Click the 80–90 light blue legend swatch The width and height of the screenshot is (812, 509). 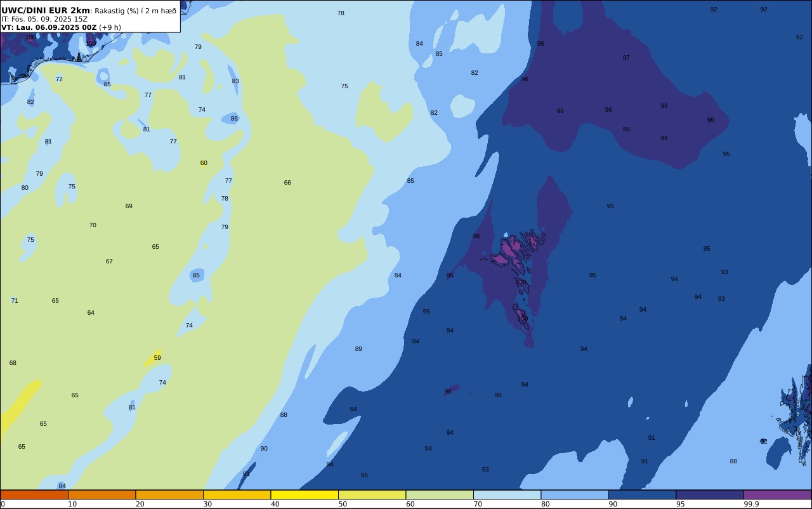tap(575, 494)
